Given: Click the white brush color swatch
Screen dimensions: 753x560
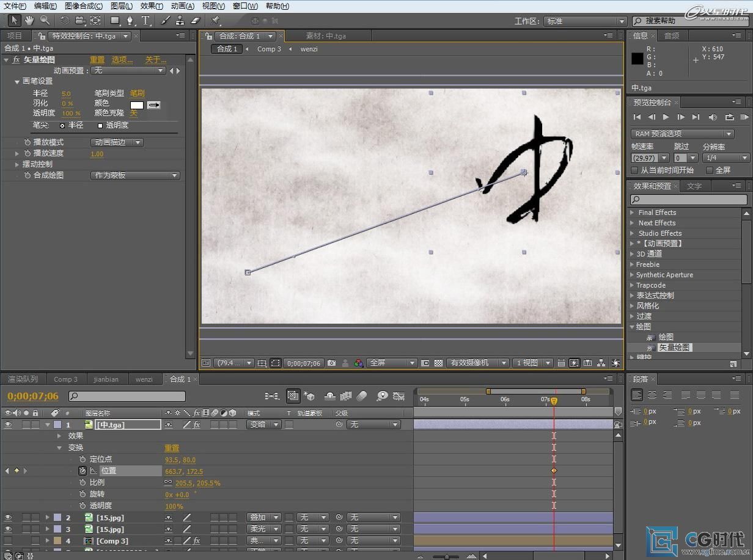Looking at the screenshot, I should pyautogui.click(x=137, y=105).
